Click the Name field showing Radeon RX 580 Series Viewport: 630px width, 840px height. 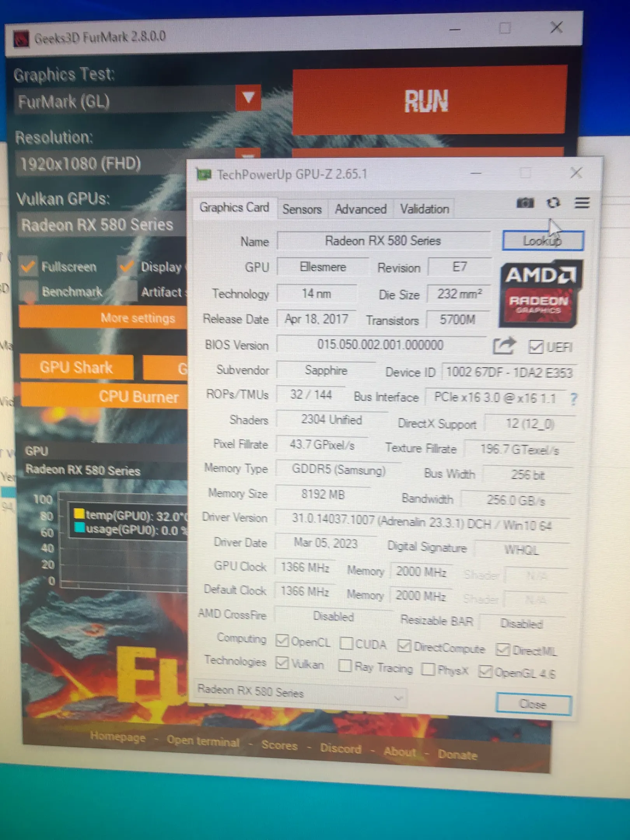pyautogui.click(x=384, y=241)
